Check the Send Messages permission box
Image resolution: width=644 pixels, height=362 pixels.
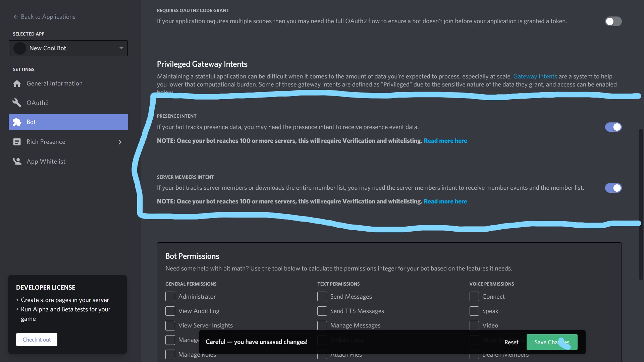322,296
